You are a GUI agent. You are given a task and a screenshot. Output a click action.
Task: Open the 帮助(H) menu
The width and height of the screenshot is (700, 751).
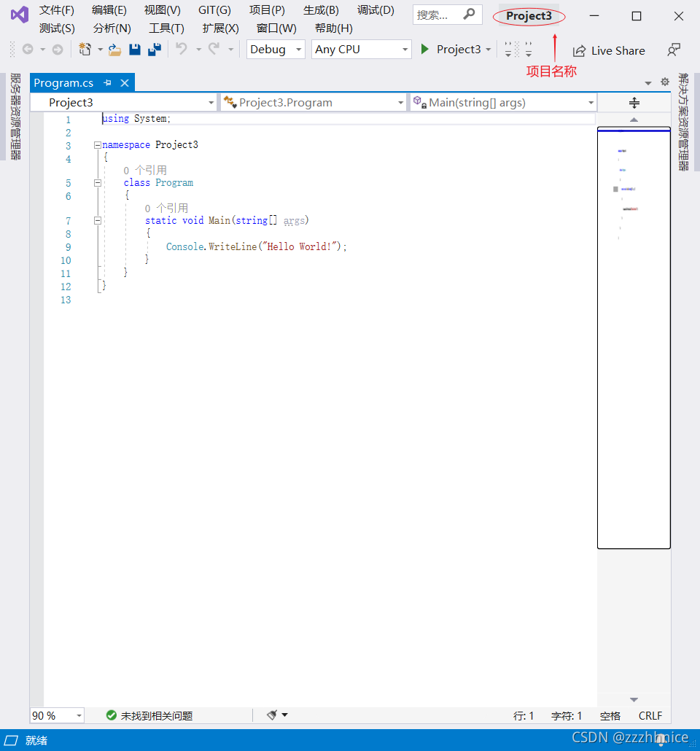pos(333,28)
